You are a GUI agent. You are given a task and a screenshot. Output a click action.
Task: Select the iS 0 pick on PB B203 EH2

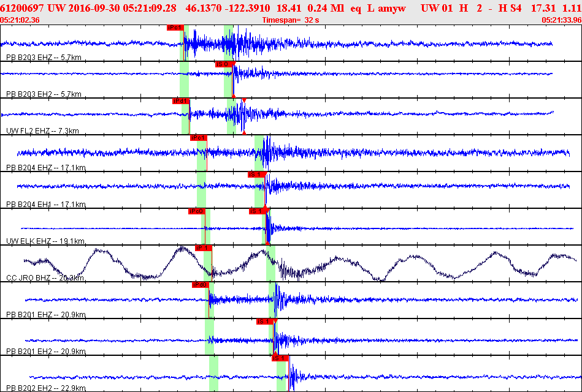[x=224, y=64]
